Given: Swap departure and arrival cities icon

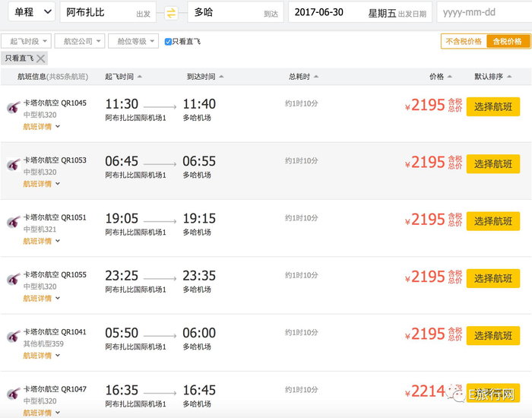Looking at the screenshot, I should coord(171,12).
